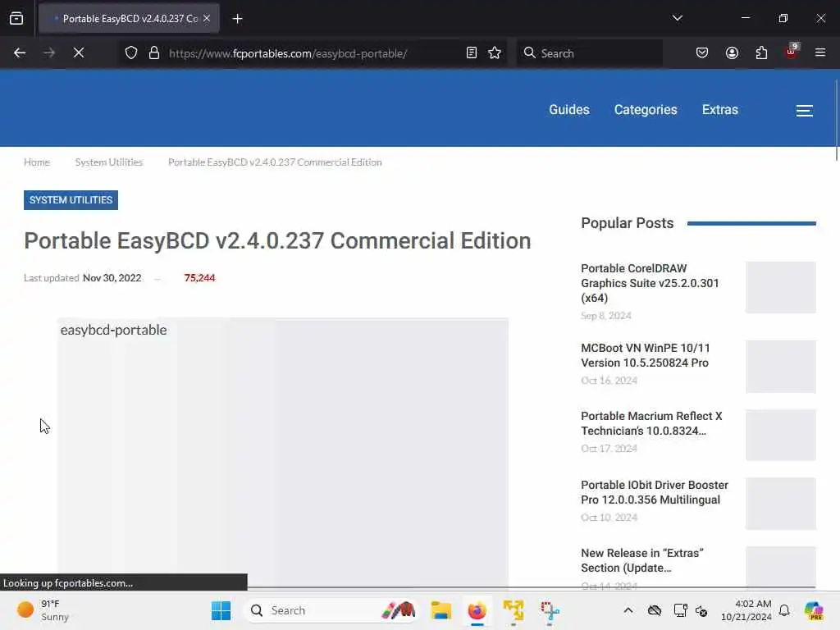Toggle reader view in the address bar
Screen dimensions: 840x630
[x=472, y=53]
